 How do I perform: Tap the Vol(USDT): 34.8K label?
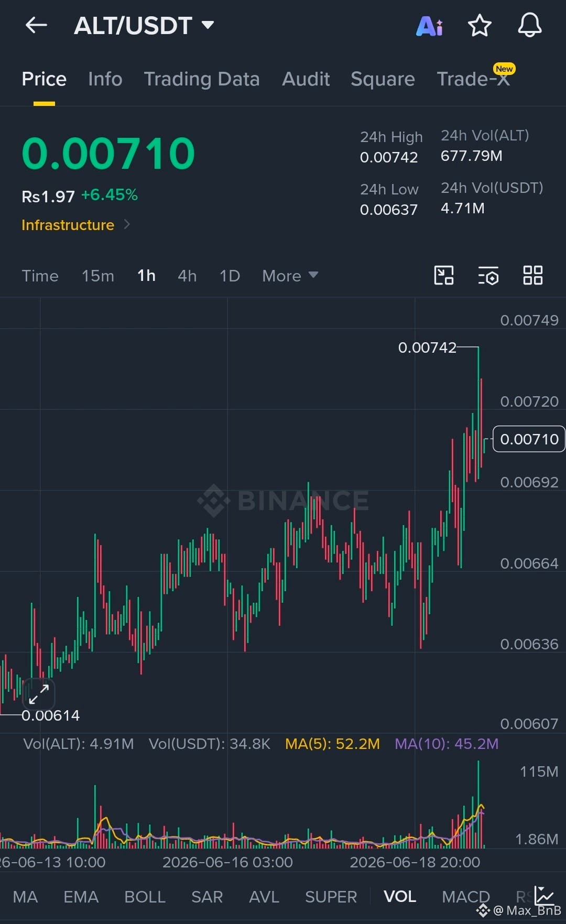[210, 744]
